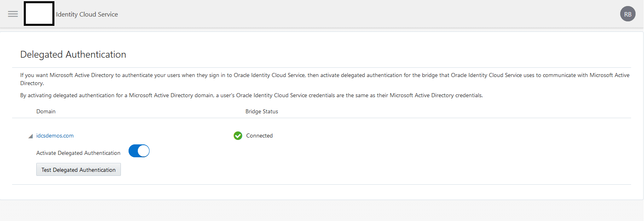
Task: Click the green Connected checkmark icon
Action: (x=238, y=136)
